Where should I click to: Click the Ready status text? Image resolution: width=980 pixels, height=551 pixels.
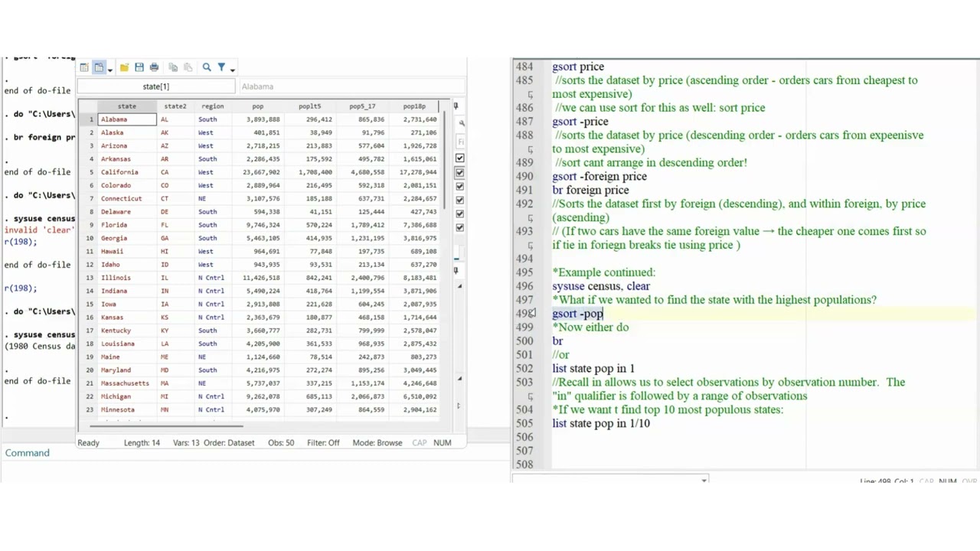(x=88, y=442)
